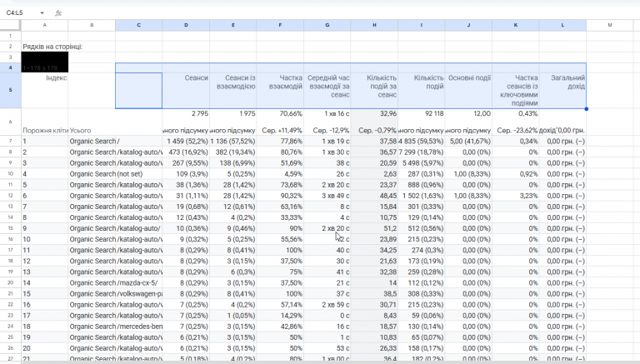Viewport: 640px width, 364px height.
Task: Select row header 5
Action: tap(10, 90)
